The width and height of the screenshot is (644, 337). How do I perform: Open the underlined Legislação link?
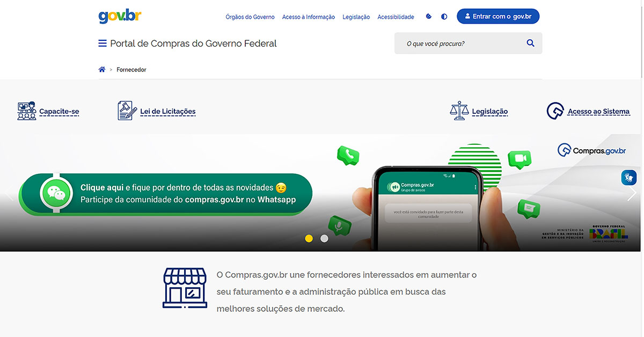pyautogui.click(x=490, y=112)
